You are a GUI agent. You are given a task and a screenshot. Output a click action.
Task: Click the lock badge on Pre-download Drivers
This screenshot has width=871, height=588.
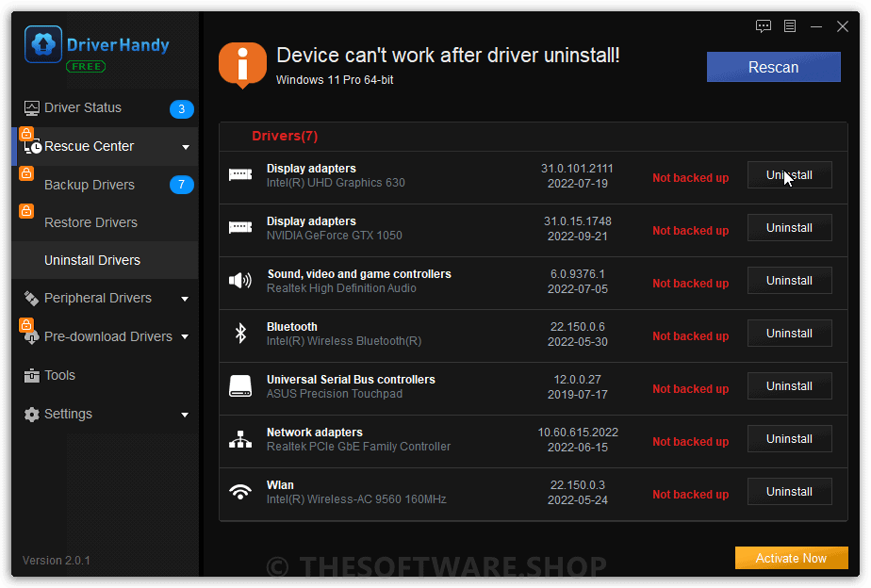coord(26,325)
